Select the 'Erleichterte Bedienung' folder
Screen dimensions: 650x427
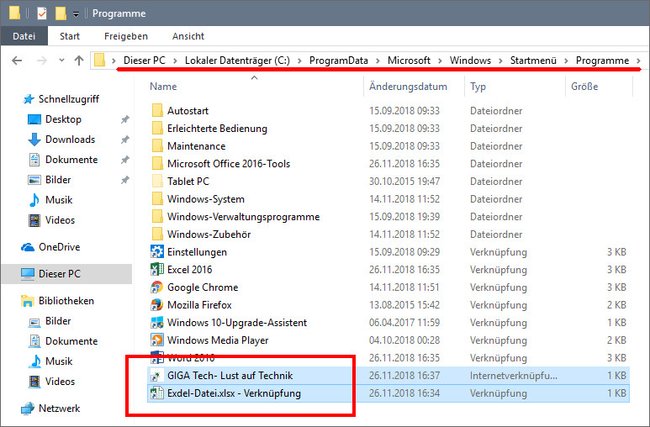(x=217, y=129)
